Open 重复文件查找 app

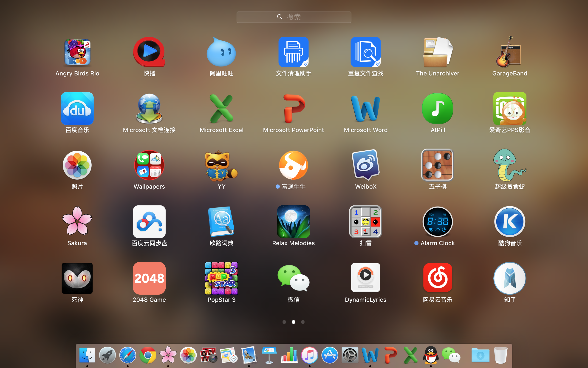tap(365, 52)
